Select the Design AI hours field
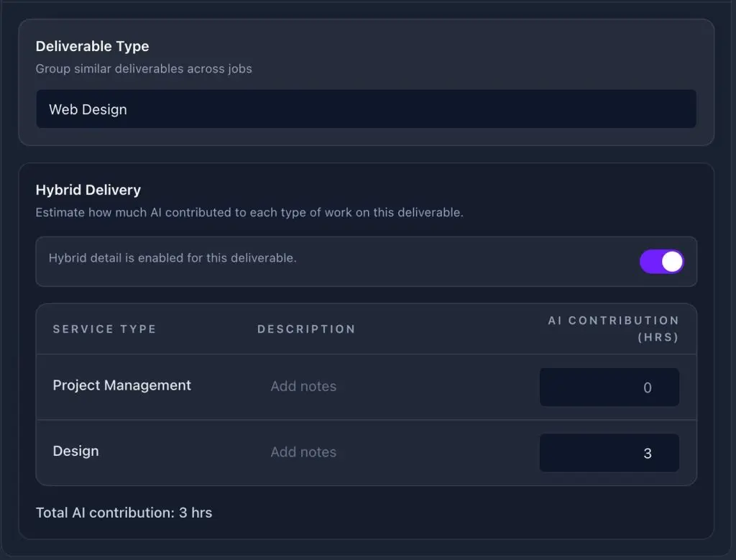 point(609,453)
